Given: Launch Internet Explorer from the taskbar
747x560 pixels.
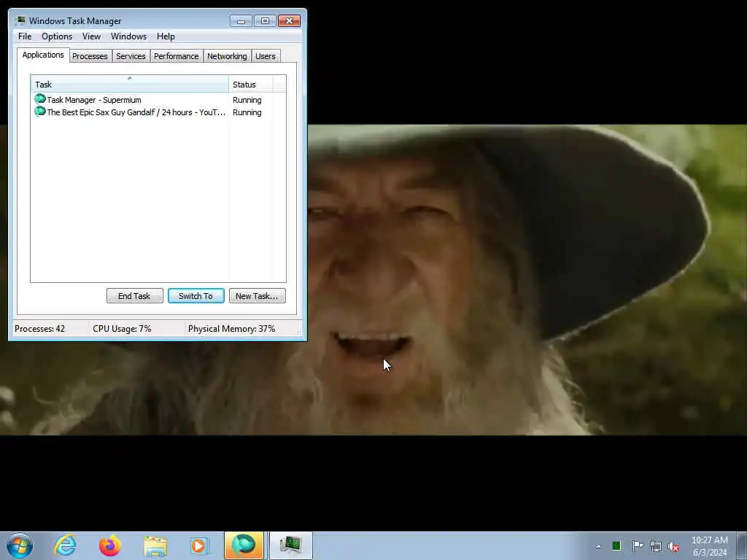Looking at the screenshot, I should [65, 545].
